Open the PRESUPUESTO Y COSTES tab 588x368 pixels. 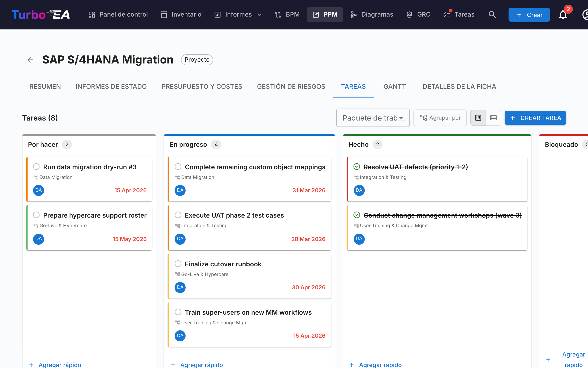click(202, 87)
